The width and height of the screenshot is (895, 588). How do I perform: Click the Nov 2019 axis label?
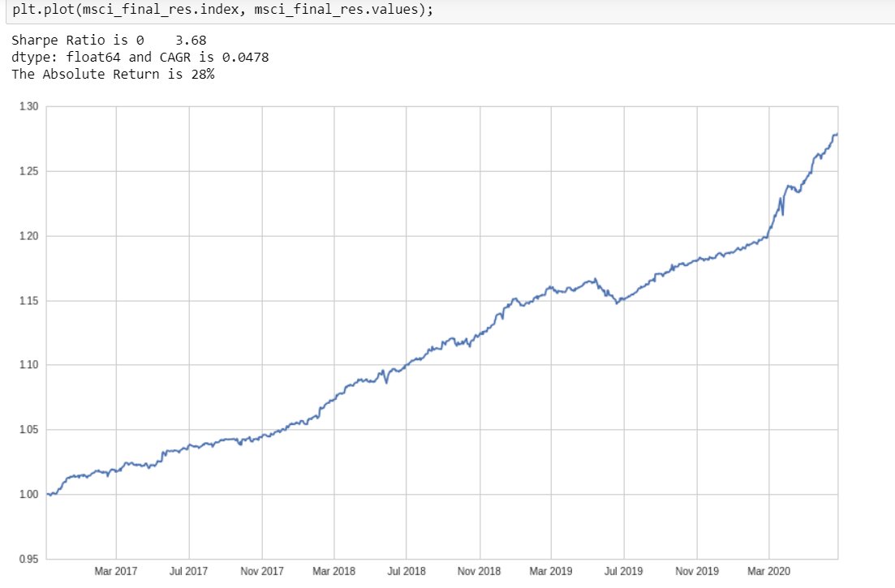696,571
